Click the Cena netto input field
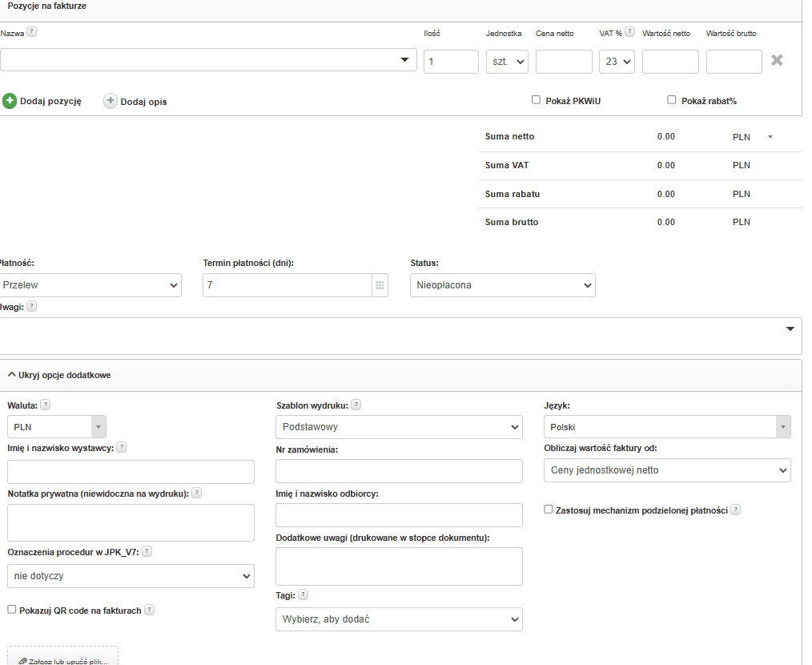 click(564, 62)
